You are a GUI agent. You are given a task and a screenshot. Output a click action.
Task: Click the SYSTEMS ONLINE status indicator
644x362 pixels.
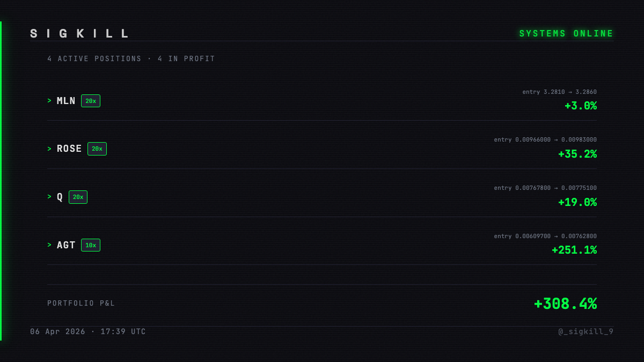(566, 34)
